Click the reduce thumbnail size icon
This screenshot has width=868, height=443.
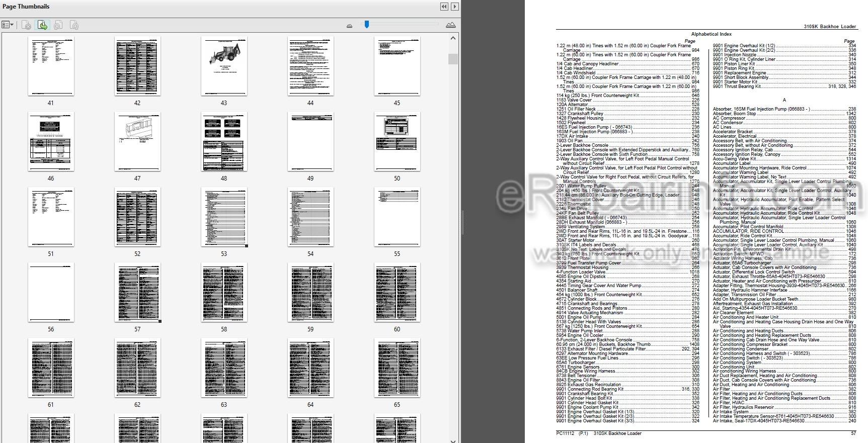click(350, 26)
